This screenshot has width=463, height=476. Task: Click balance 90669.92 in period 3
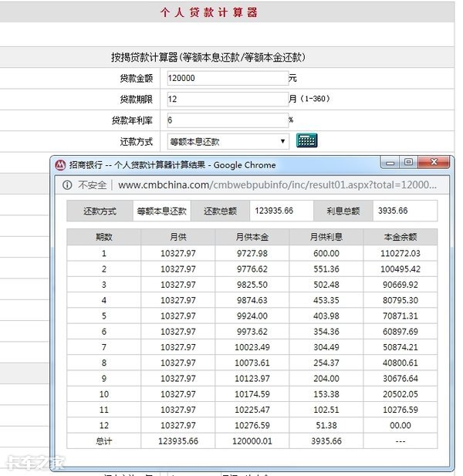pos(400,285)
